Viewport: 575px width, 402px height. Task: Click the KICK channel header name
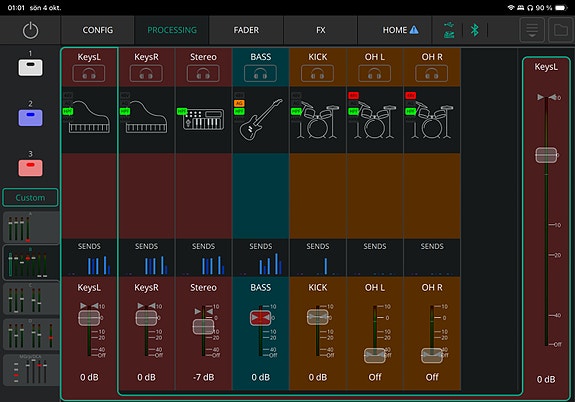pyautogui.click(x=318, y=57)
